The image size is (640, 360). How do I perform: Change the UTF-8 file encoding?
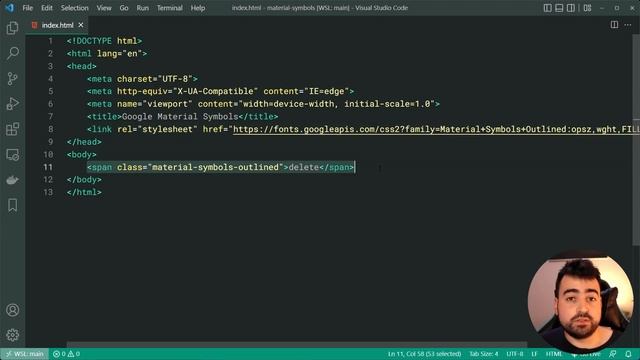tap(515, 354)
